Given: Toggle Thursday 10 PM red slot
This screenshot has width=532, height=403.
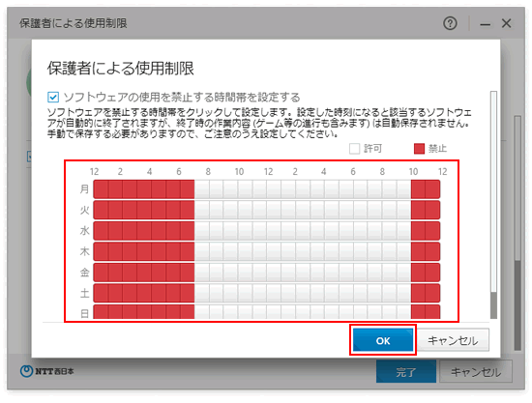Looking at the screenshot, I should (x=418, y=251).
